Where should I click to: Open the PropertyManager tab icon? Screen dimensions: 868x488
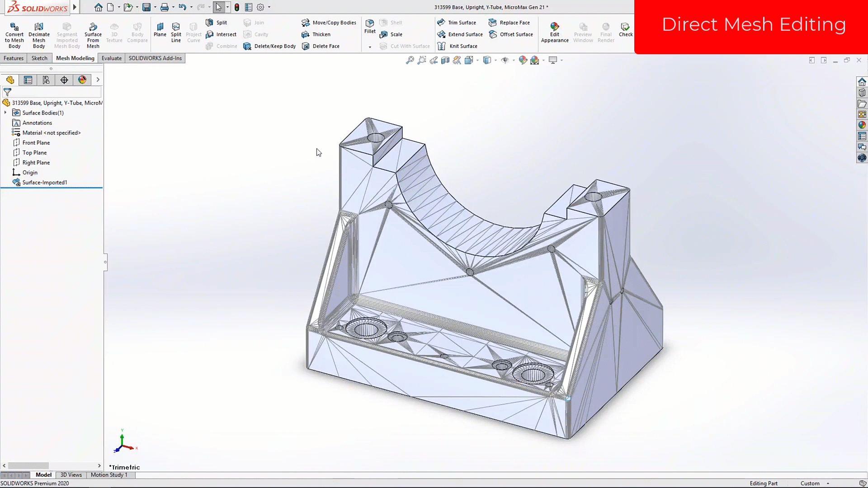click(x=28, y=80)
